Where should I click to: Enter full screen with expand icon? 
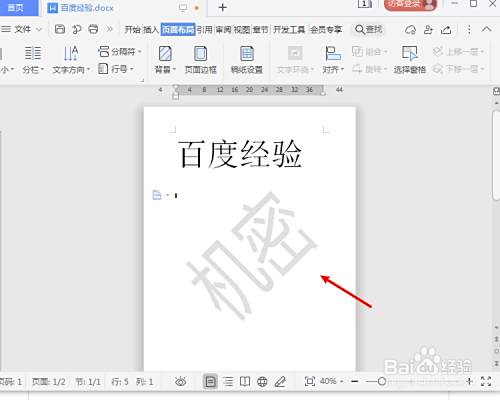(486, 381)
